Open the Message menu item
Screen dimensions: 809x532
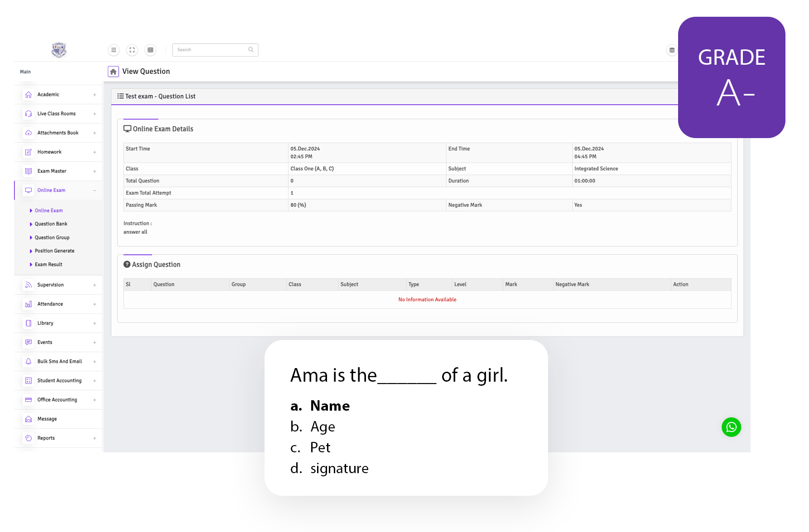pyautogui.click(x=47, y=419)
